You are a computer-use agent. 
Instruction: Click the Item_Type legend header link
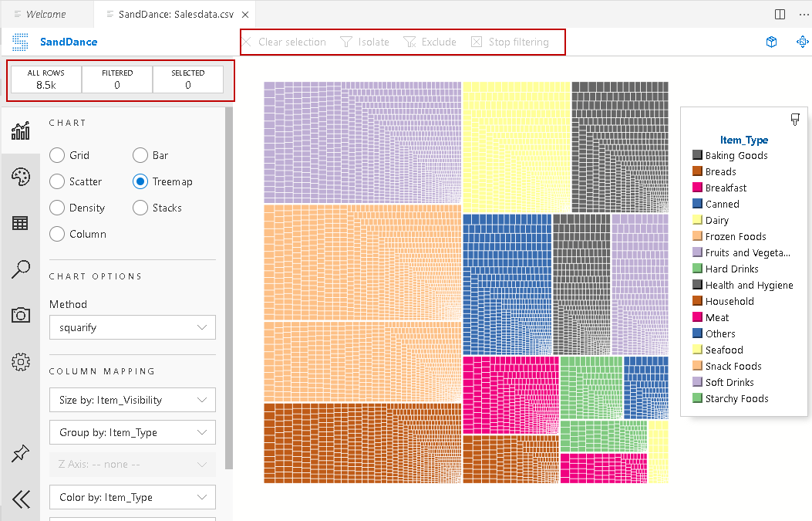tap(743, 140)
